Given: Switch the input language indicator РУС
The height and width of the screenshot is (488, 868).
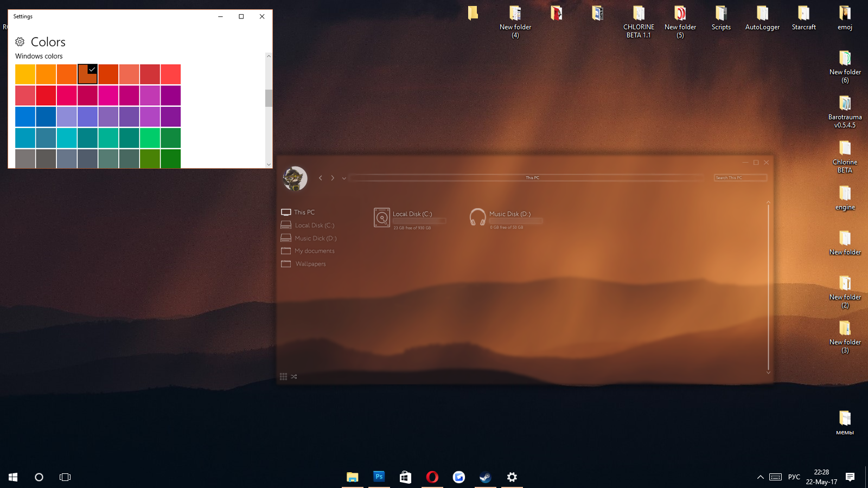Looking at the screenshot, I should coord(794,477).
